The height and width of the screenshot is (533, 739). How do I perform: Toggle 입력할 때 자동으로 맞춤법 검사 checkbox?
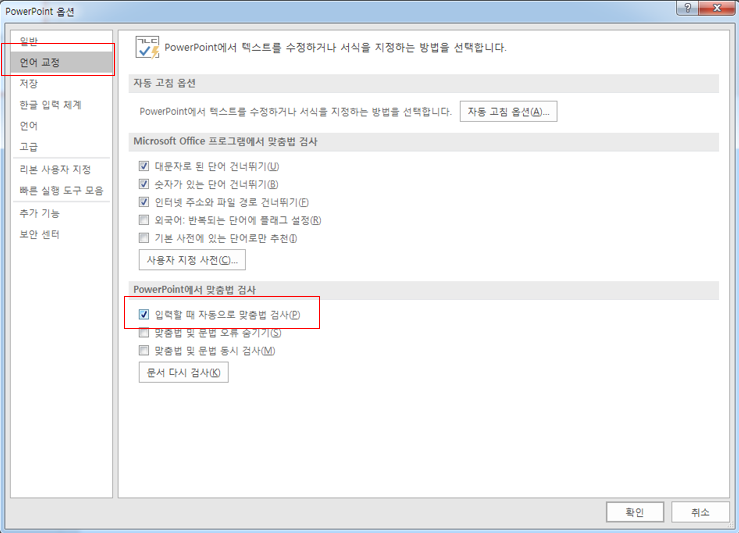[144, 314]
